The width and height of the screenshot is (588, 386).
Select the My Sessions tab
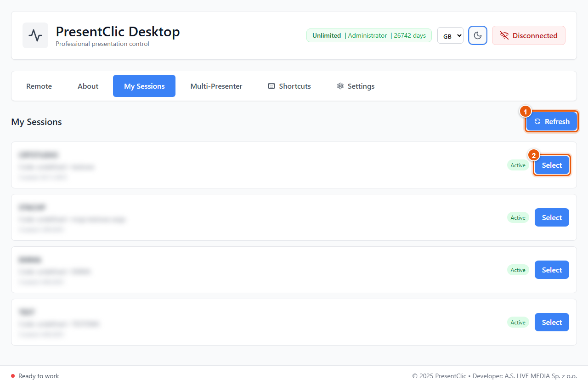[144, 86]
